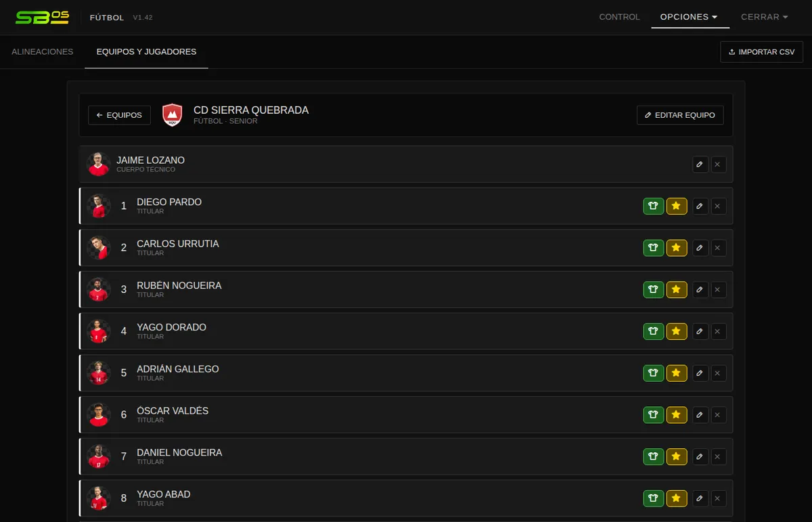Screen dimensions: 812x522
Task: Delete Jaime Lozano with the X icon
Action: [718, 165]
